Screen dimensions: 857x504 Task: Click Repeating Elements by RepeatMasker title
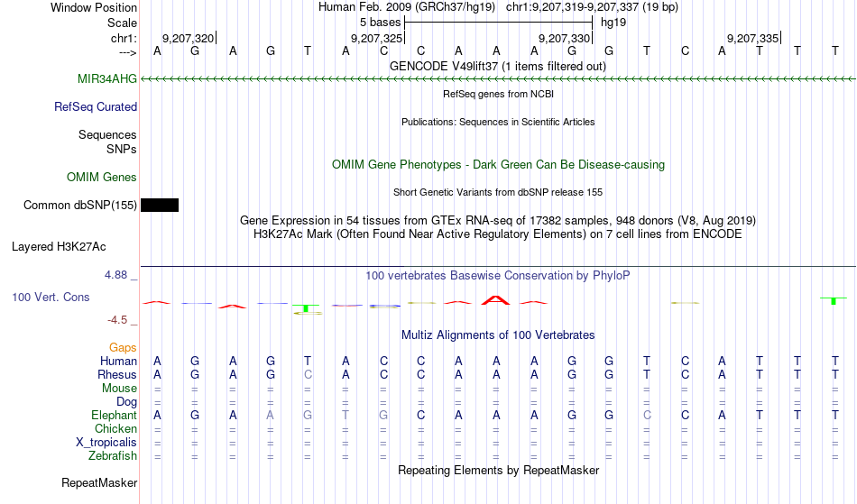click(x=499, y=470)
